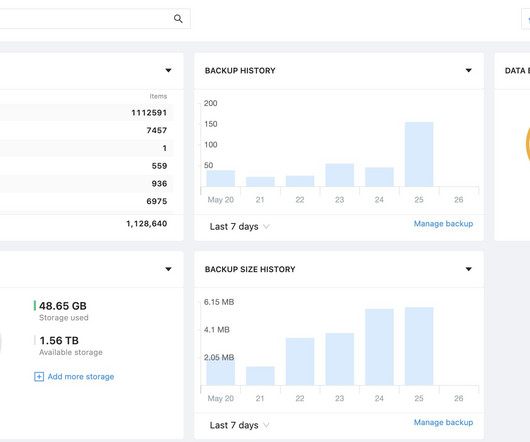Click the Items column header
Image resolution: width=530 pixels, height=442 pixels.
pos(158,96)
